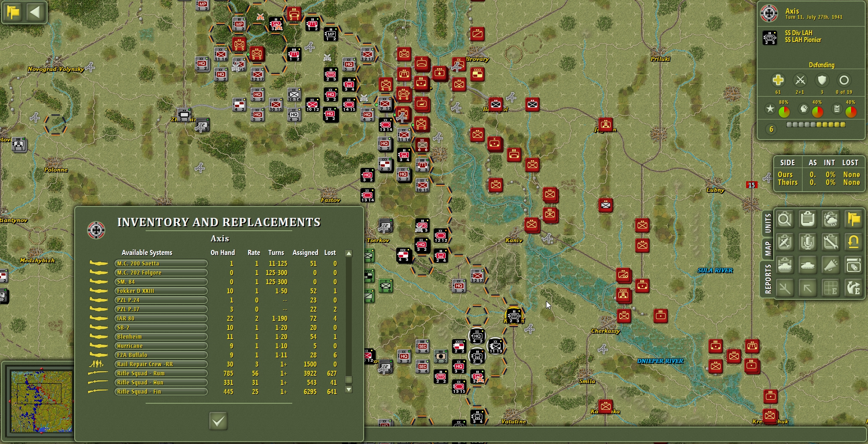This screenshot has height=444, width=868.
Task: Click the SS LAH Pionier unit counter in panel
Action: pos(770,37)
